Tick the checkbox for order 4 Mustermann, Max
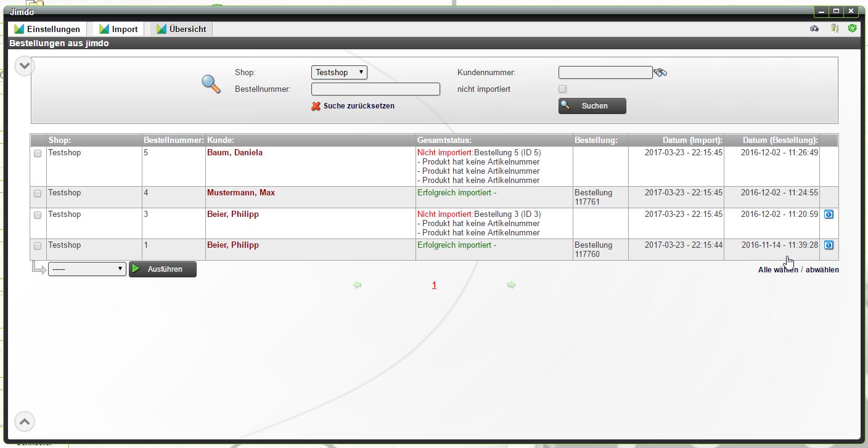The width and height of the screenshot is (868, 448). [x=38, y=193]
